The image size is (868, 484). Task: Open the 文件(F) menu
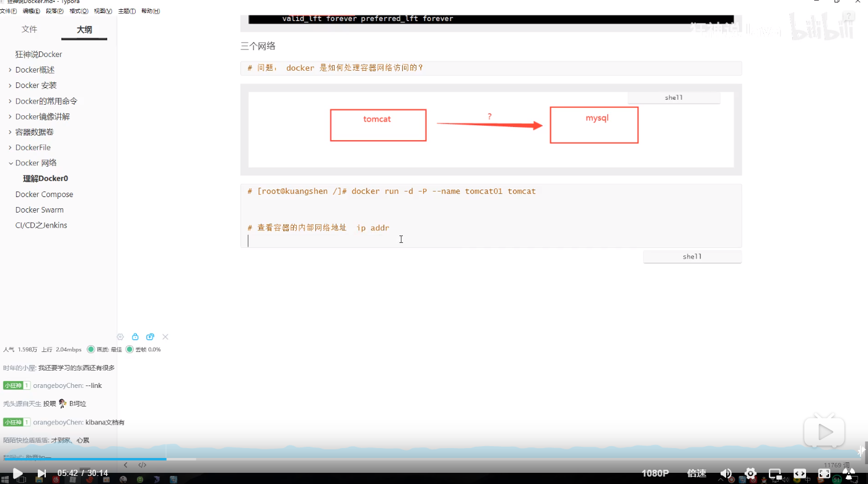[9, 11]
